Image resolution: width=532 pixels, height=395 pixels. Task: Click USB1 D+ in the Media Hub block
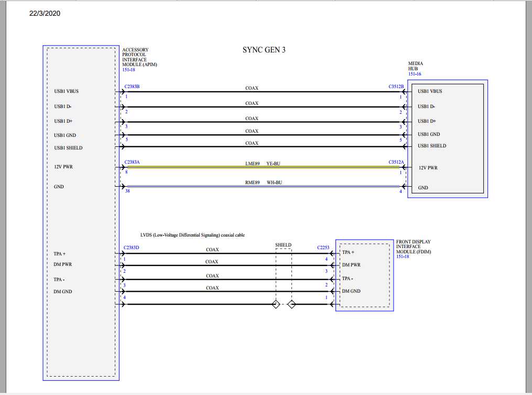(x=427, y=121)
